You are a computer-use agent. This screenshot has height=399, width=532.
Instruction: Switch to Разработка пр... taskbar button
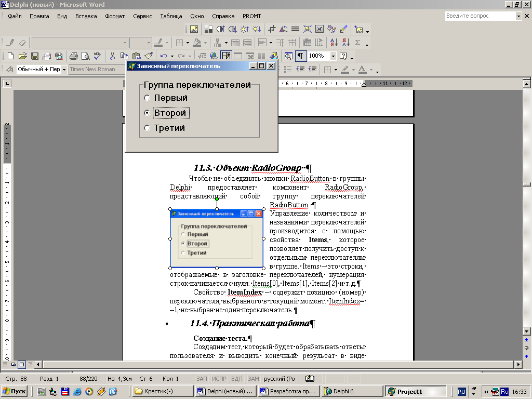(x=288, y=392)
